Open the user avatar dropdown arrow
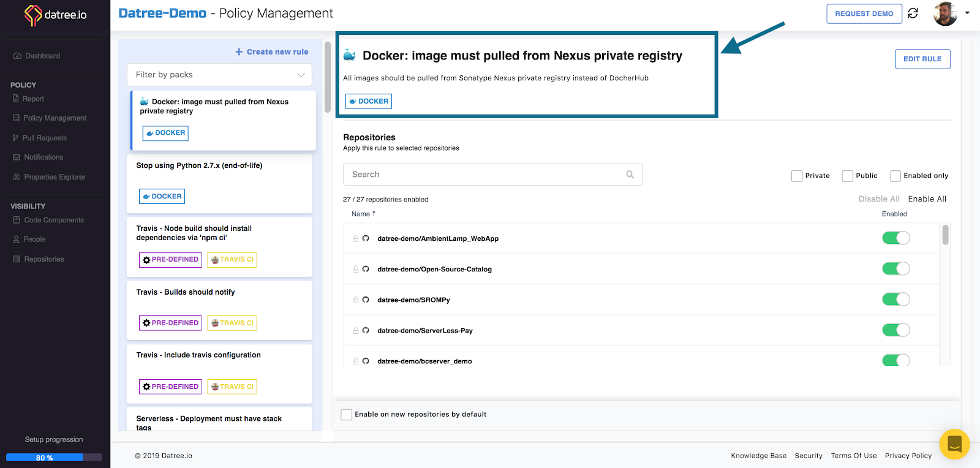This screenshot has width=980, height=468. pos(967,13)
